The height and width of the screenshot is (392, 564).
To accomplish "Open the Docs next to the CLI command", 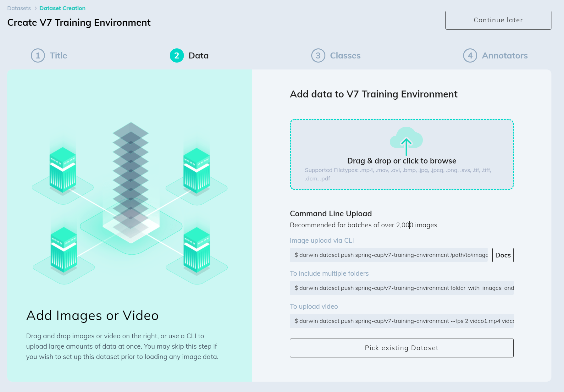I will (x=503, y=255).
